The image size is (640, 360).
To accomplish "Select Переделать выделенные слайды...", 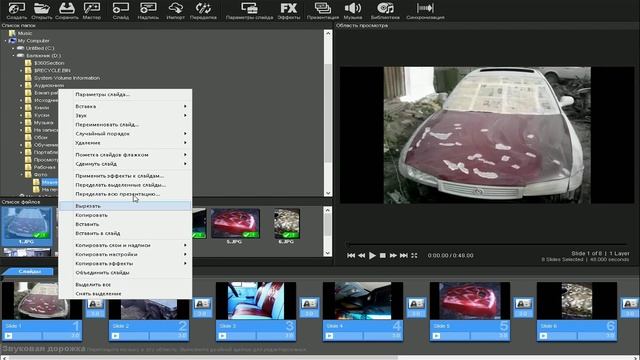I will coord(125,185).
